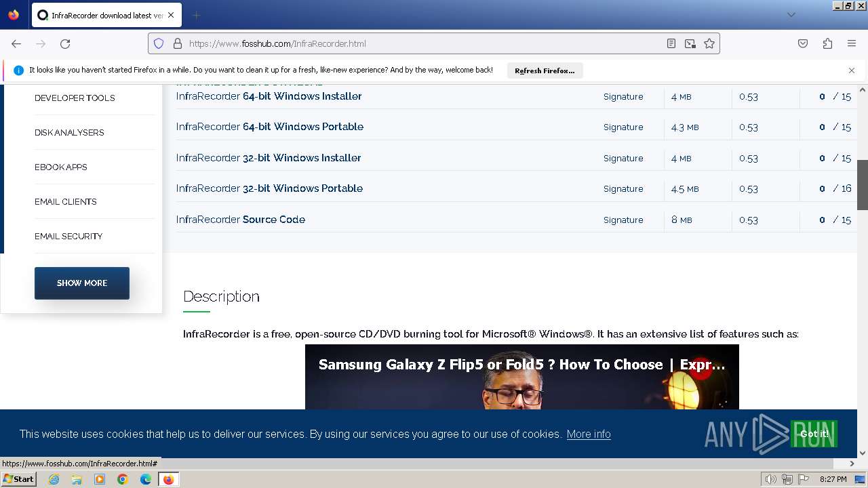Open the Email Clients category
This screenshot has height=488, width=868.
66,201
